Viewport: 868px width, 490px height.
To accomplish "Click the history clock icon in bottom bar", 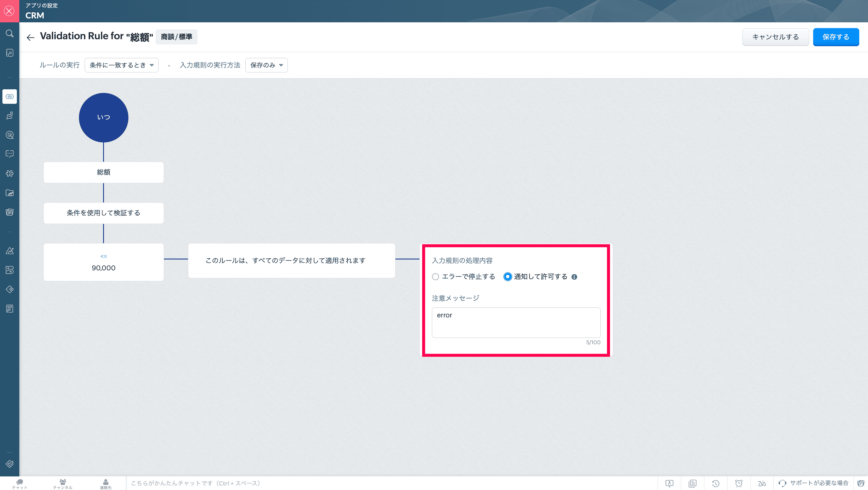I will click(716, 483).
